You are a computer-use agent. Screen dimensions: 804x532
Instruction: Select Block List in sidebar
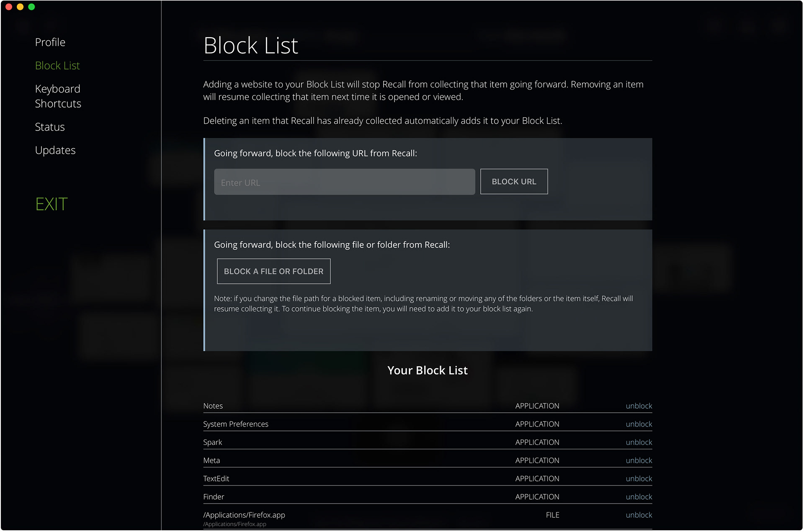(x=57, y=66)
